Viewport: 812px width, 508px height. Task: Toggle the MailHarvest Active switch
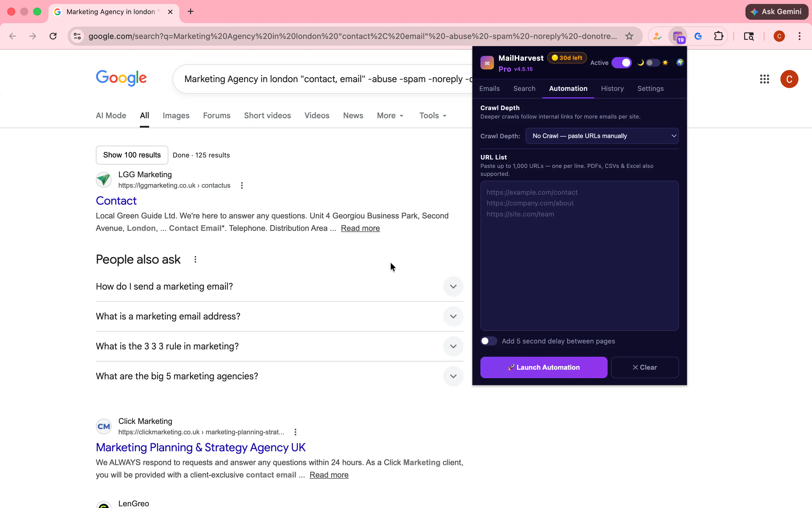point(621,63)
